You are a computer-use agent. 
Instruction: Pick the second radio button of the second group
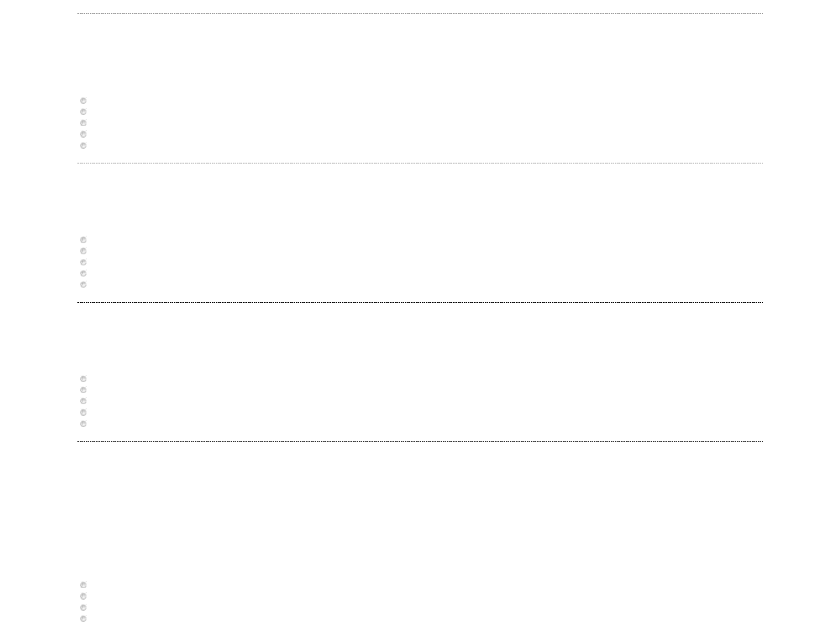83,251
